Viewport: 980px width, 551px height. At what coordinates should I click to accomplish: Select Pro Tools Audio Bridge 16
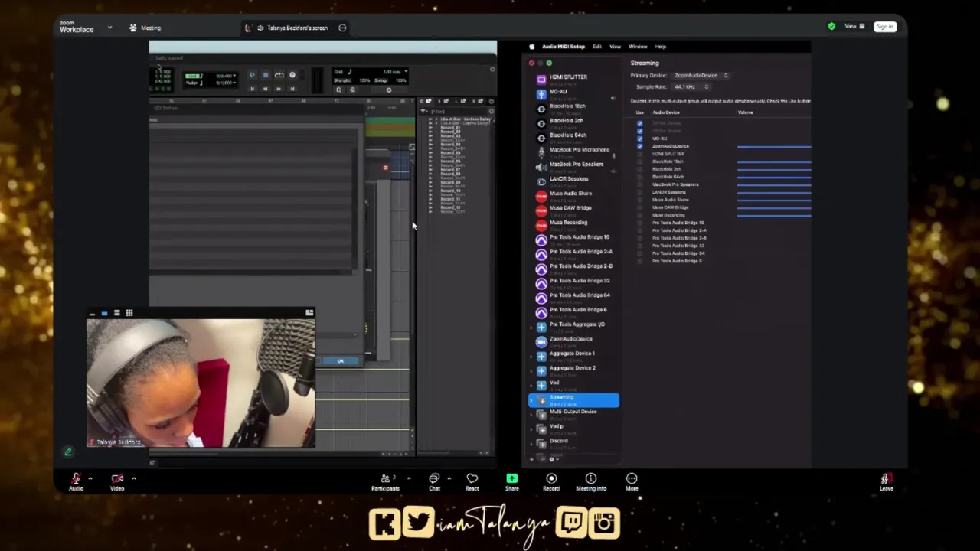(573, 240)
